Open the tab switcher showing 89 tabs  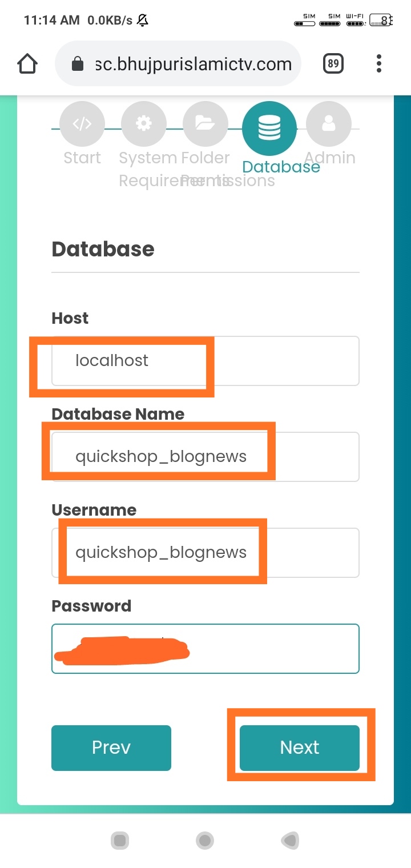coord(333,64)
